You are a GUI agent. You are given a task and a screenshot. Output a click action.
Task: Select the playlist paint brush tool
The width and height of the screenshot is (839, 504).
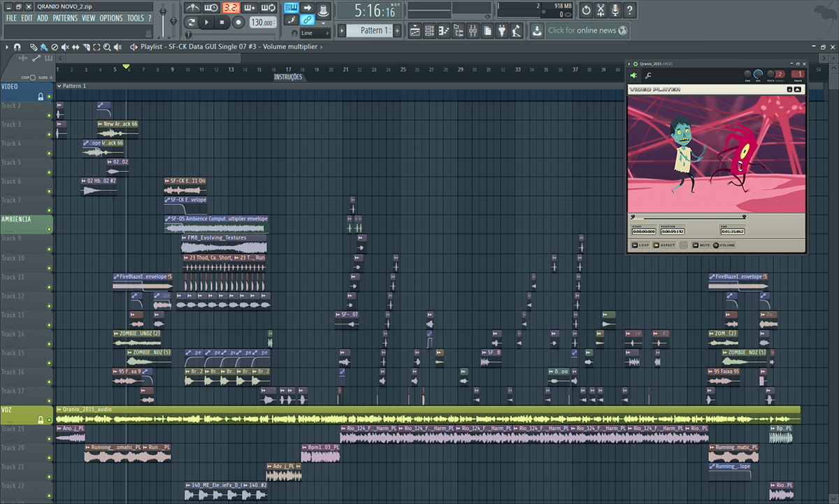[43, 47]
